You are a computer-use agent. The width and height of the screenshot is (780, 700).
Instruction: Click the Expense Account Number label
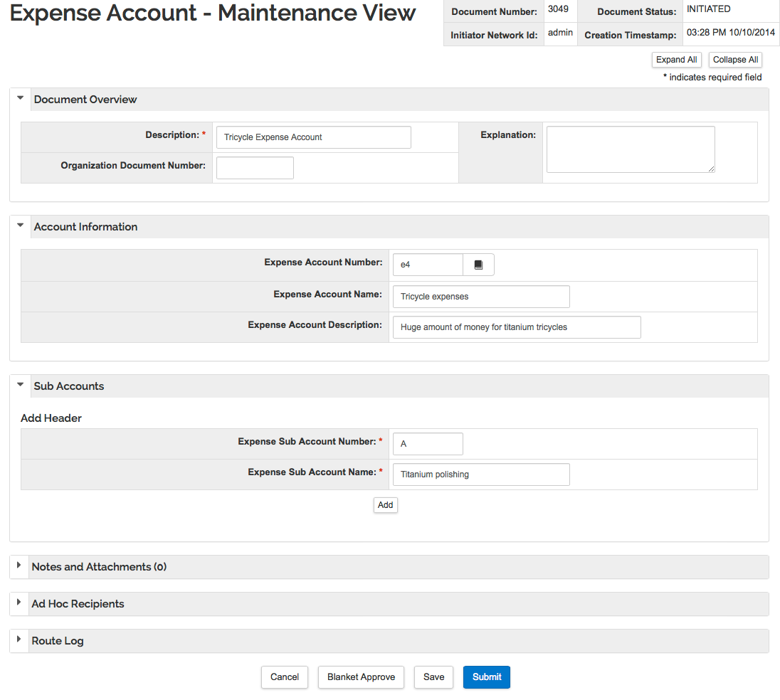323,262
